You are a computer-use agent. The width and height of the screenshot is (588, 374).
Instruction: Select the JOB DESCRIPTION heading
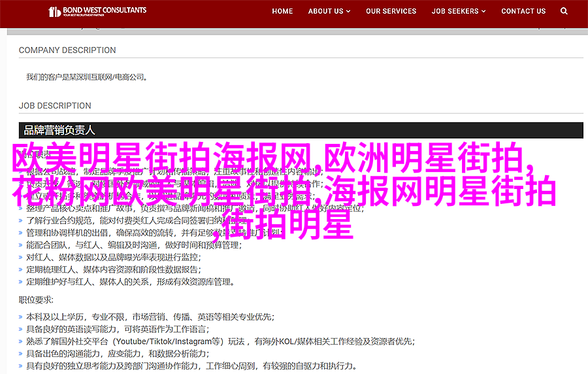[55, 106]
